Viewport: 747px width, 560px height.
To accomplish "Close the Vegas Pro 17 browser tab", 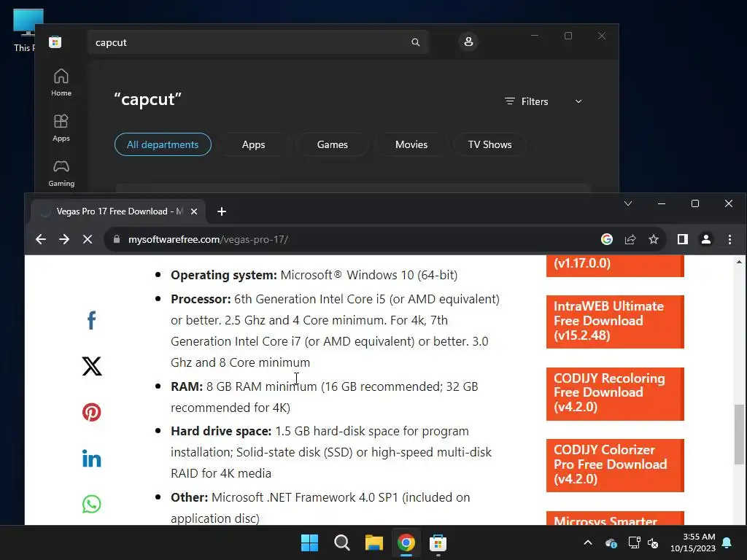I will point(194,211).
